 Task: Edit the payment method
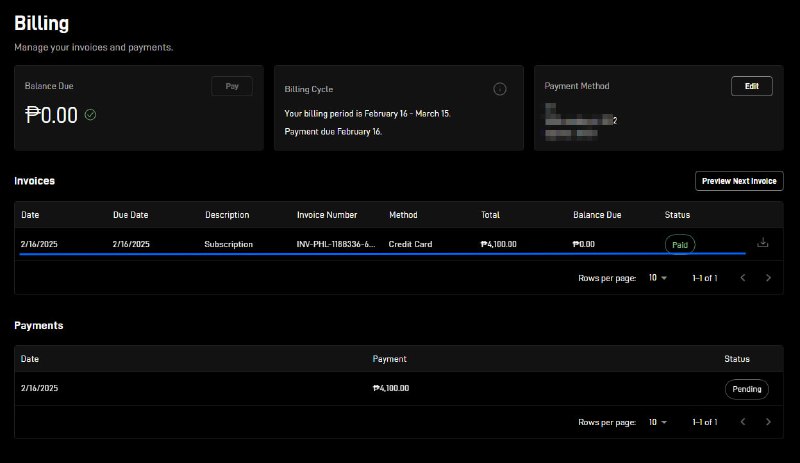[x=751, y=86]
